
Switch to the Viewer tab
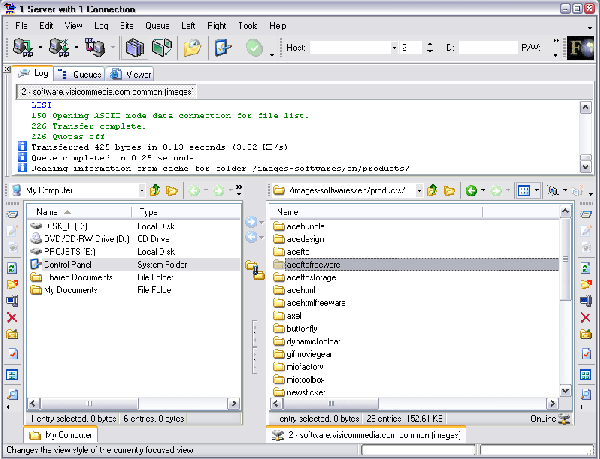point(132,74)
